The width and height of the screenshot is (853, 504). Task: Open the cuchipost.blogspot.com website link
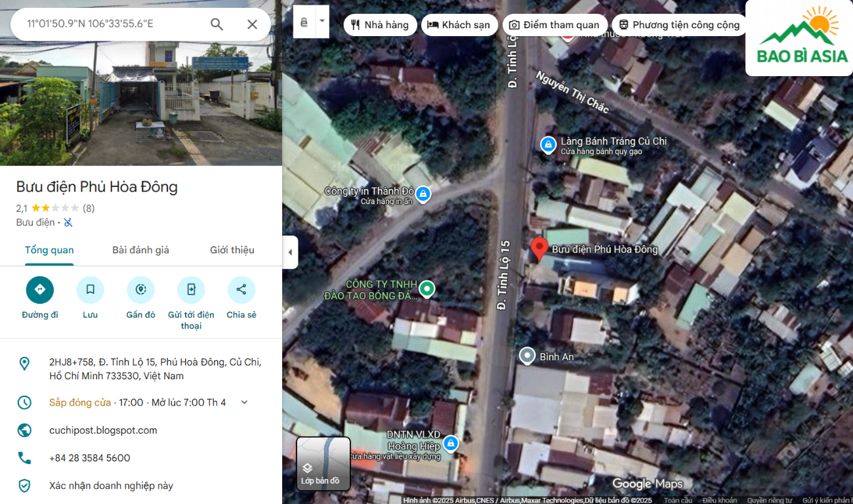coord(103,430)
